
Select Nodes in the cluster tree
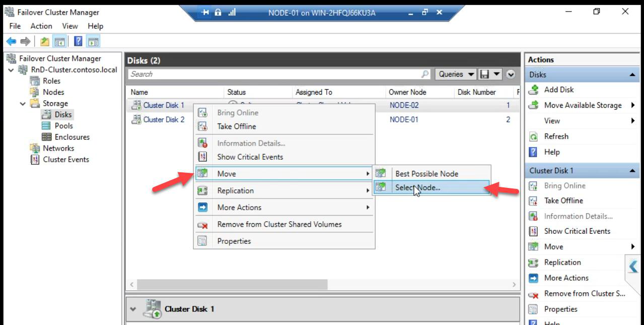(53, 92)
